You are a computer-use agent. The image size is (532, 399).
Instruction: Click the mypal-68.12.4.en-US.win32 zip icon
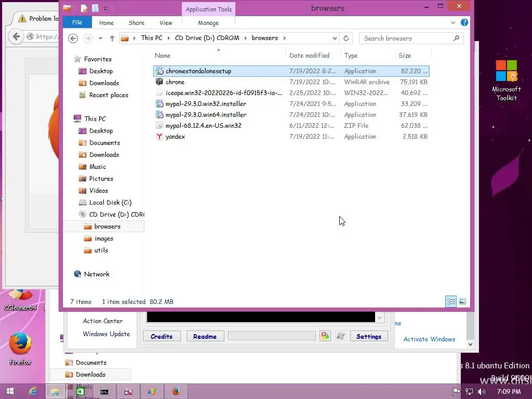[159, 126]
